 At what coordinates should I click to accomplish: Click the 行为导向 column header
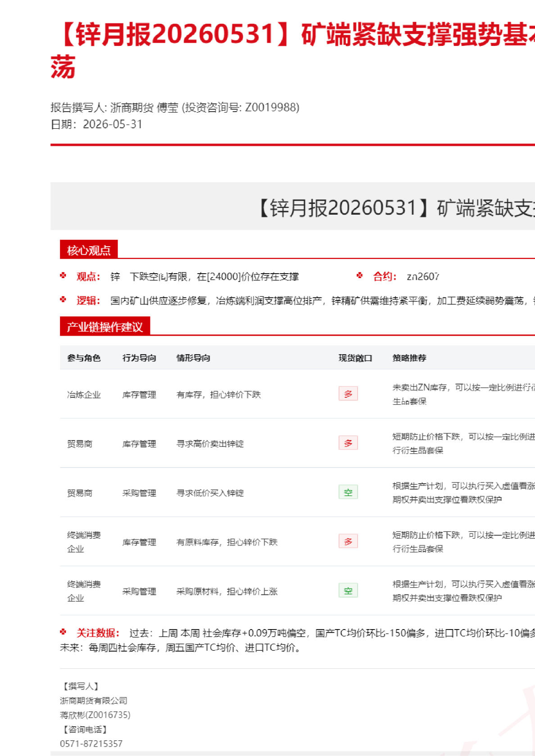pyautogui.click(x=139, y=358)
